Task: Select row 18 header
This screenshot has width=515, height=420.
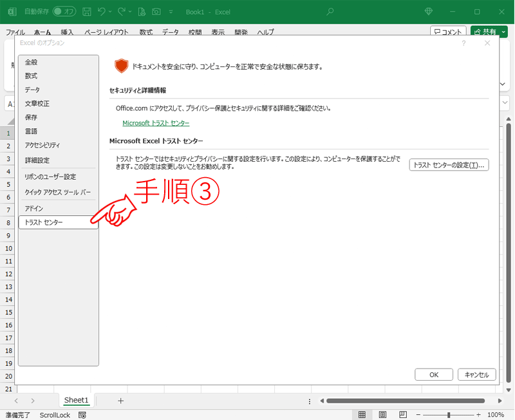Action: click(8, 350)
